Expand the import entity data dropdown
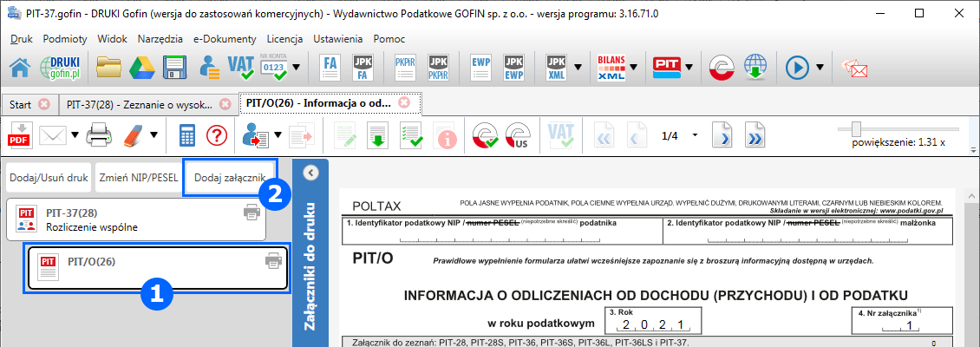Viewport: 980px width, 347px height. pos(278,134)
